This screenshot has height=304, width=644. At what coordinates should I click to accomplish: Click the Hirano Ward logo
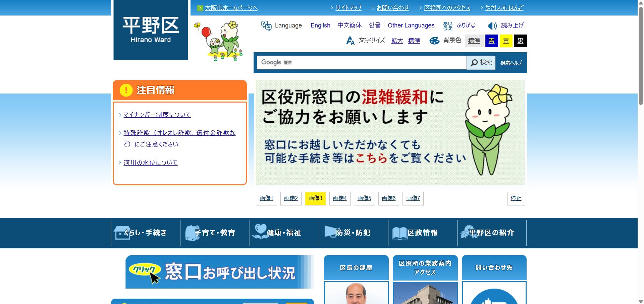[151, 30]
